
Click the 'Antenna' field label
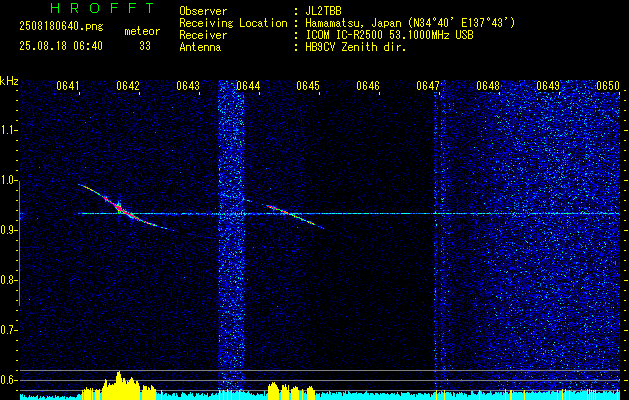click(x=200, y=47)
